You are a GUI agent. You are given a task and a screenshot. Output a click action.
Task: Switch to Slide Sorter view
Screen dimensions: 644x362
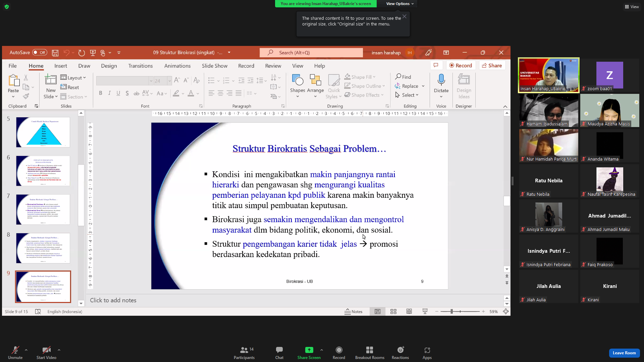(393, 311)
